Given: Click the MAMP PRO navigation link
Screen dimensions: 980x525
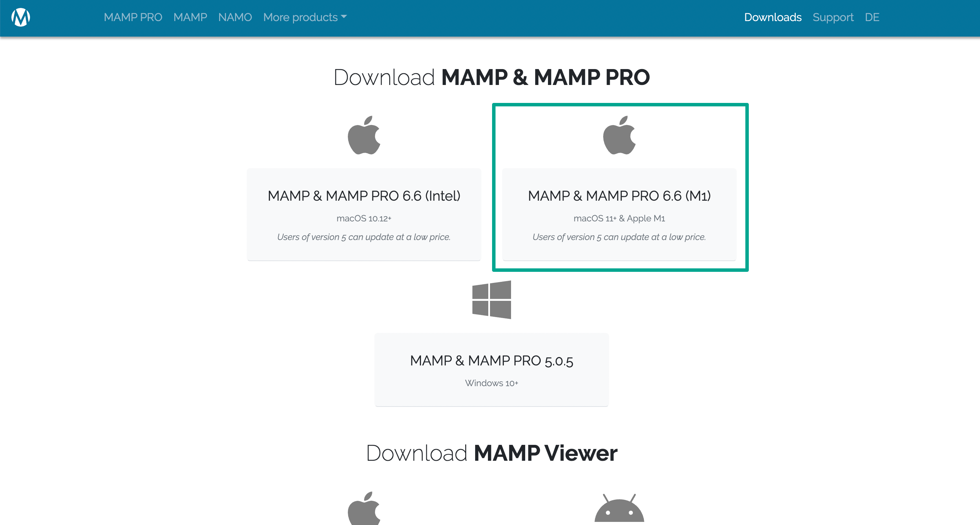Looking at the screenshot, I should [x=132, y=18].
